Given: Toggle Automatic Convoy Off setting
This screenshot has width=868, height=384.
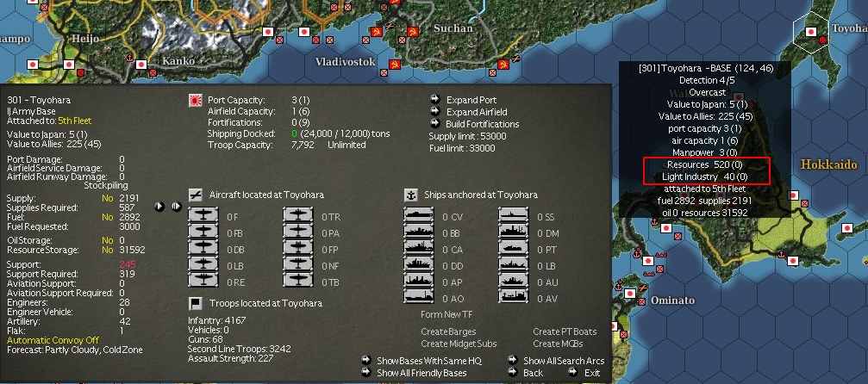Looking at the screenshot, I should [x=53, y=340].
